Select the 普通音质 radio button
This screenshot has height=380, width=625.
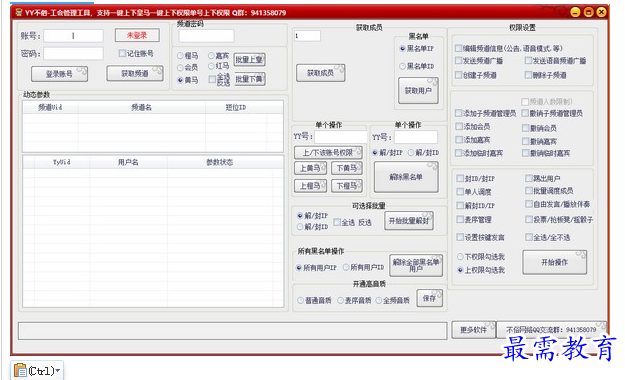[x=301, y=300]
